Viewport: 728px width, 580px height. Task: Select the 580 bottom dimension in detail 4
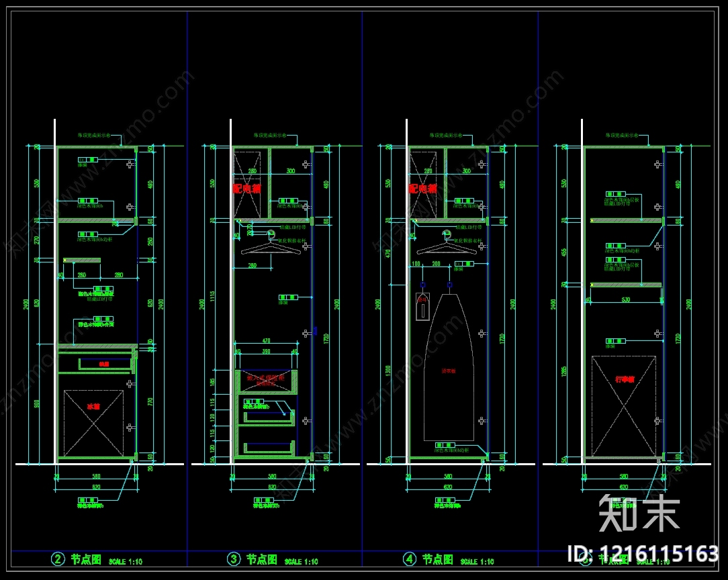pyautogui.click(x=448, y=477)
